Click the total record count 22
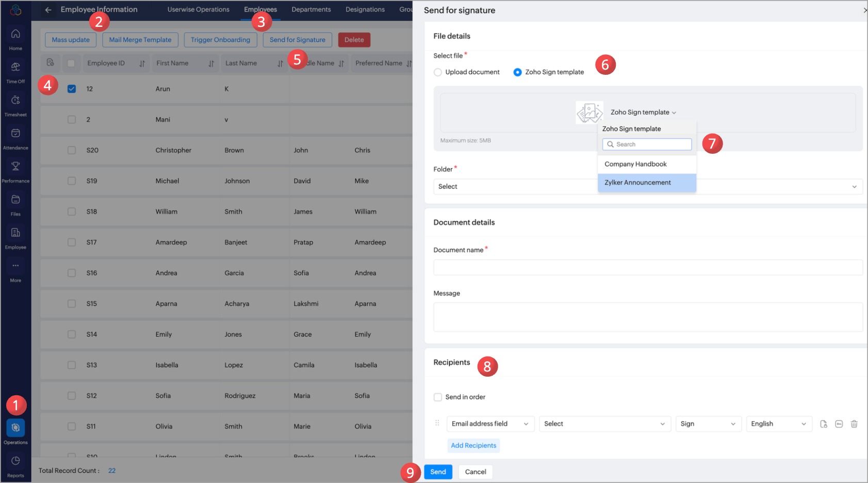This screenshot has width=868, height=483. point(112,471)
